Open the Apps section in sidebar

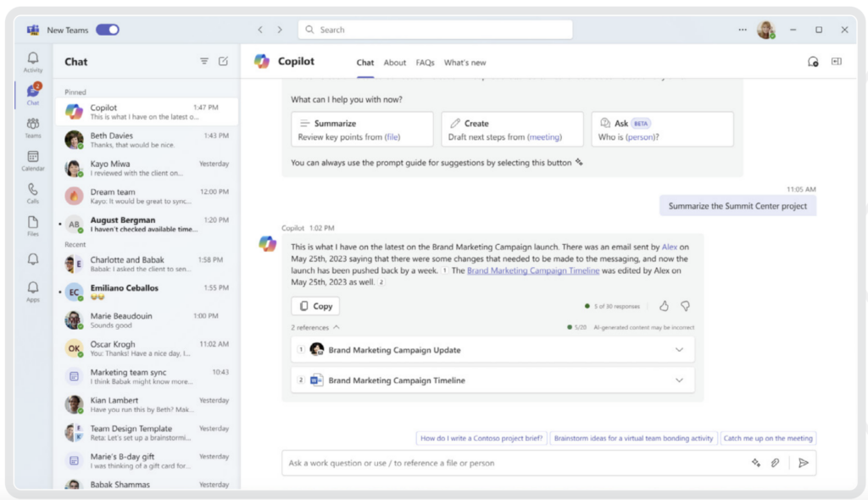point(33,292)
